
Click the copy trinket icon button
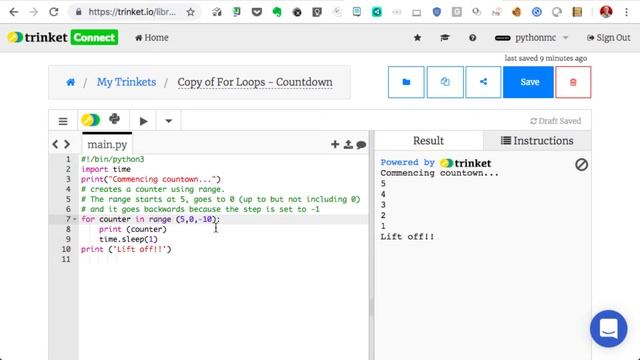[445, 82]
